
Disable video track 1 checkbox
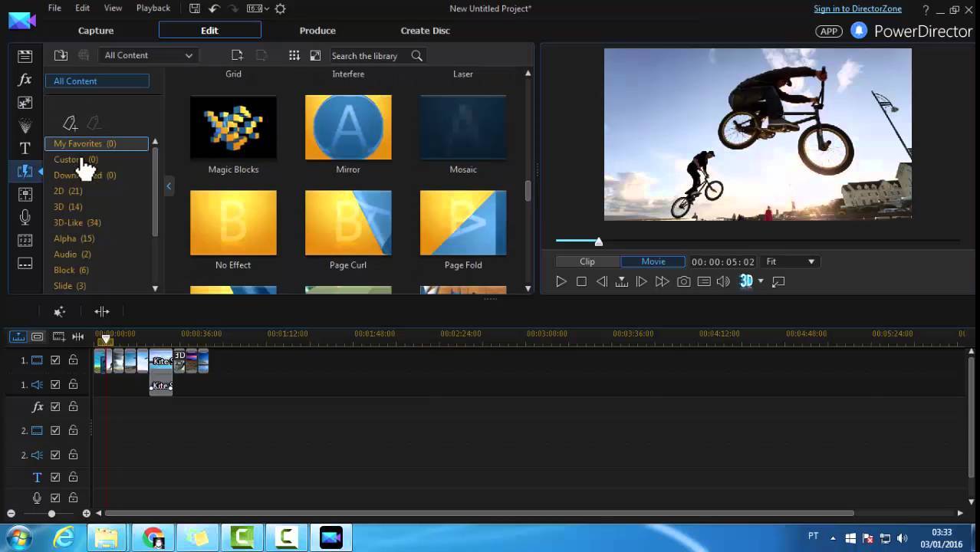(x=55, y=360)
